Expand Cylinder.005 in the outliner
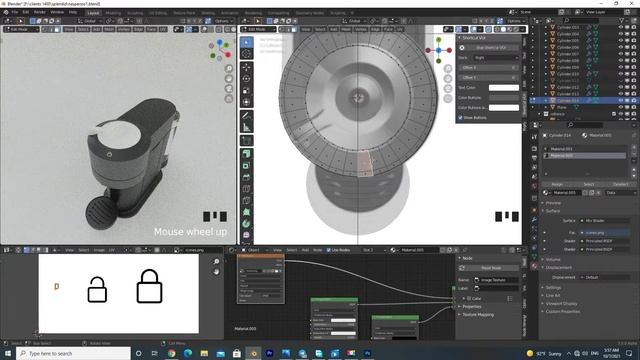Viewport: 640px width, 360px height. pos(546,41)
